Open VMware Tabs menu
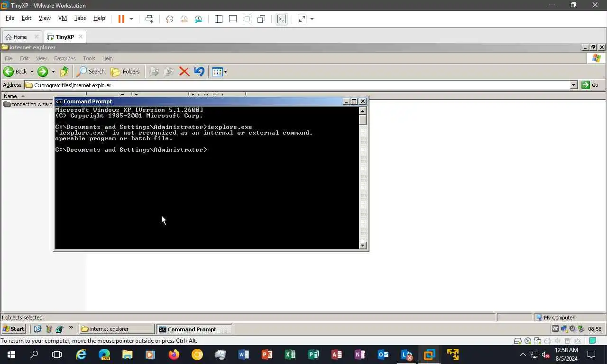 pyautogui.click(x=80, y=18)
